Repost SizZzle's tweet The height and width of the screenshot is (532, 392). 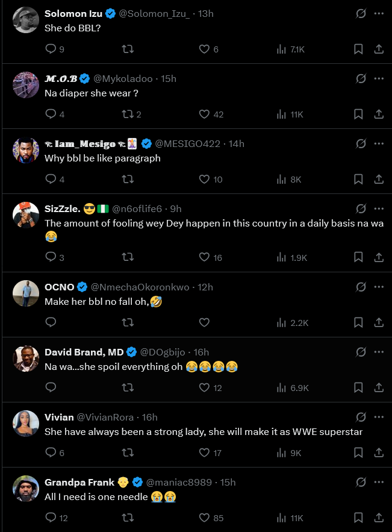pyautogui.click(x=128, y=257)
